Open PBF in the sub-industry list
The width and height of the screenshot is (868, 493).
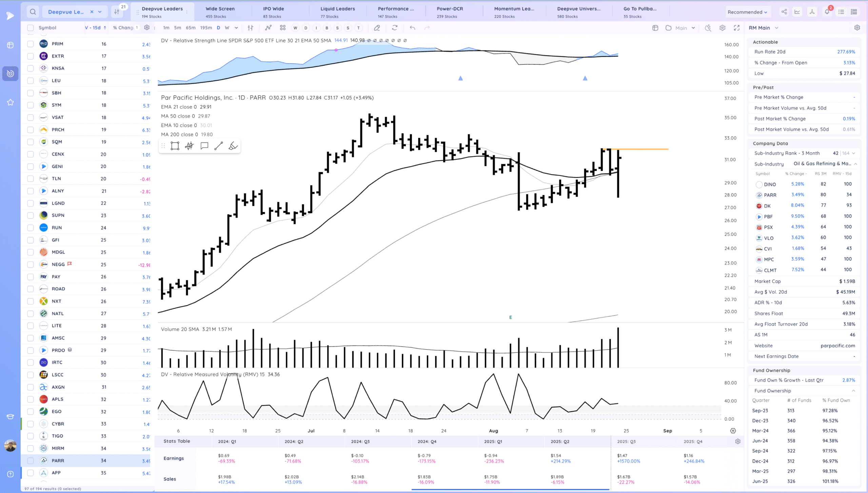[x=768, y=216]
